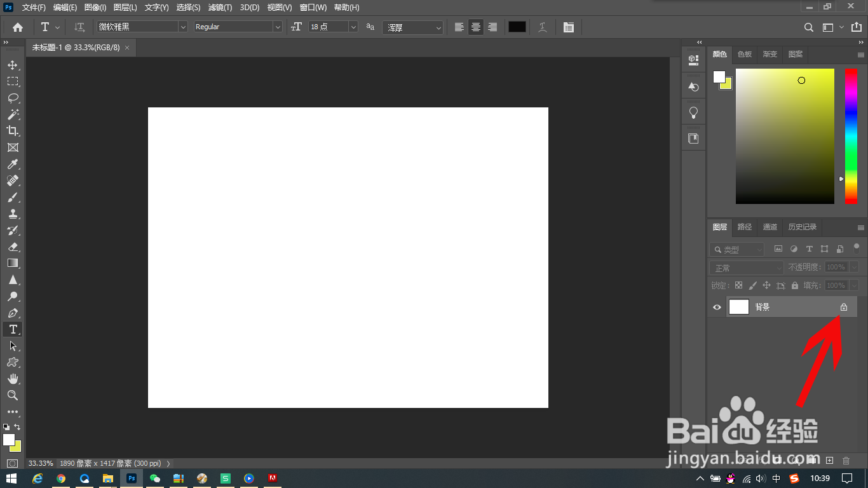Viewport: 868px width, 488px height.
Task: Select the Eyedropper tool
Action: pos(13,164)
